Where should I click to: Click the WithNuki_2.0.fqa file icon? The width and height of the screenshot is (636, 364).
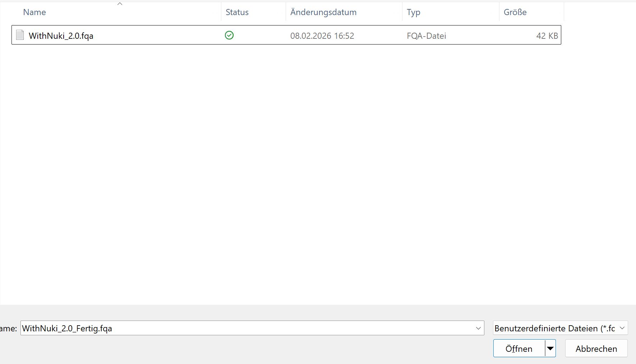tap(20, 35)
